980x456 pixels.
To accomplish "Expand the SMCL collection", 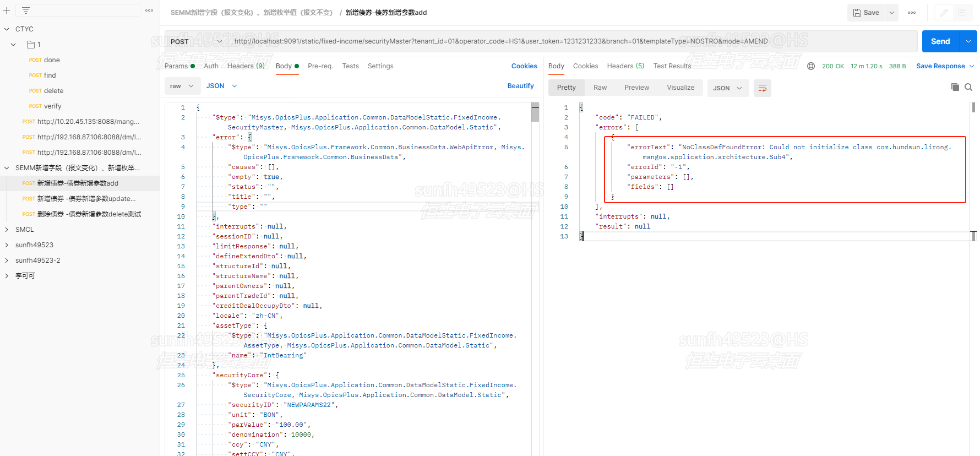I will (7, 230).
